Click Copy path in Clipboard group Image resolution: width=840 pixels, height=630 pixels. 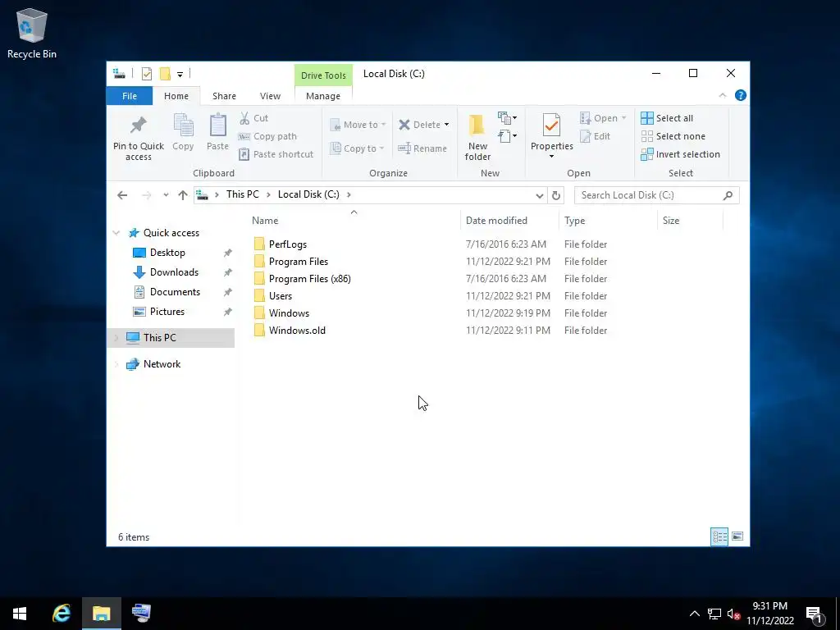click(267, 136)
